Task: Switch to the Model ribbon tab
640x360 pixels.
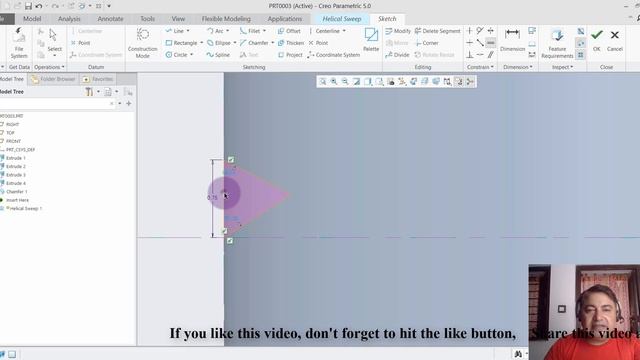Action: click(x=32, y=19)
